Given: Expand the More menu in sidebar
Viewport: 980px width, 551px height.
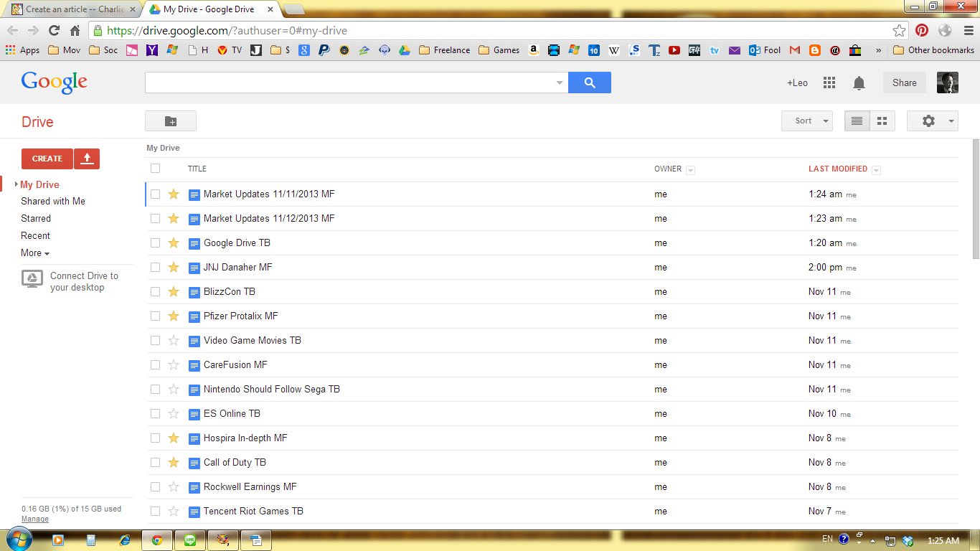Looking at the screenshot, I should point(34,253).
